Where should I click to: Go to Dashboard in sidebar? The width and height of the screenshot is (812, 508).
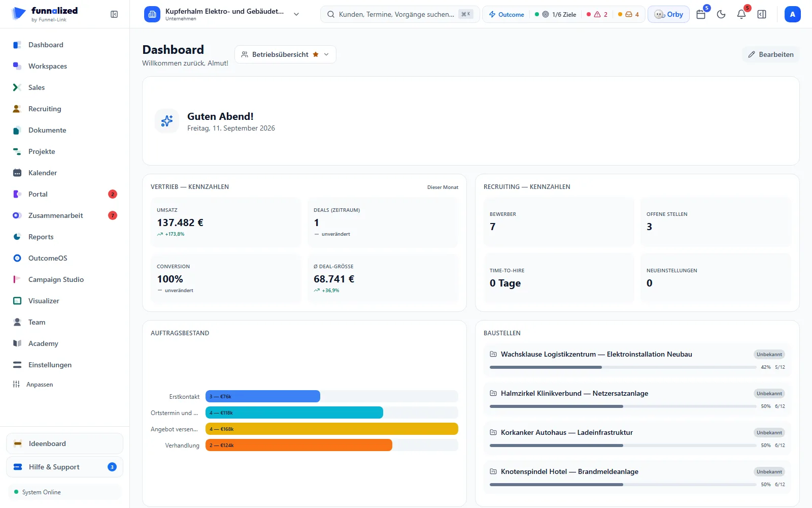pyautogui.click(x=65, y=45)
